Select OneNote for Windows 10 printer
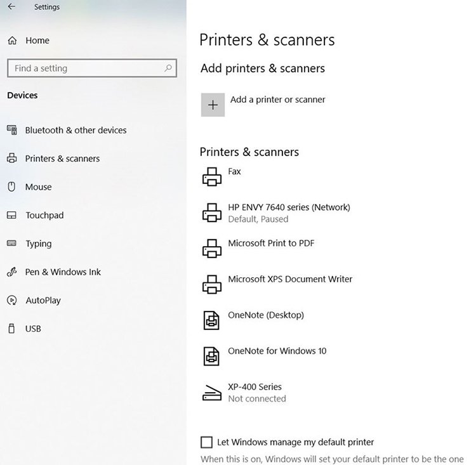The image size is (476, 465). pyautogui.click(x=277, y=351)
